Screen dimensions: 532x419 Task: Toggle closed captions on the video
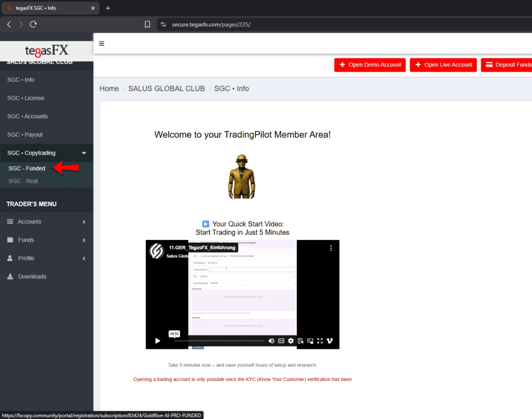281,341
